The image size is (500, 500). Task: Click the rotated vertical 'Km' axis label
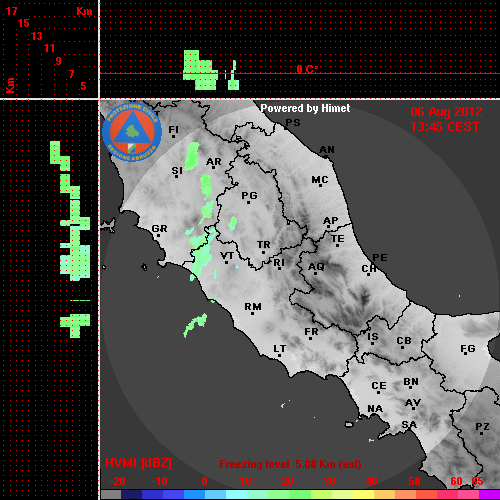(10, 85)
